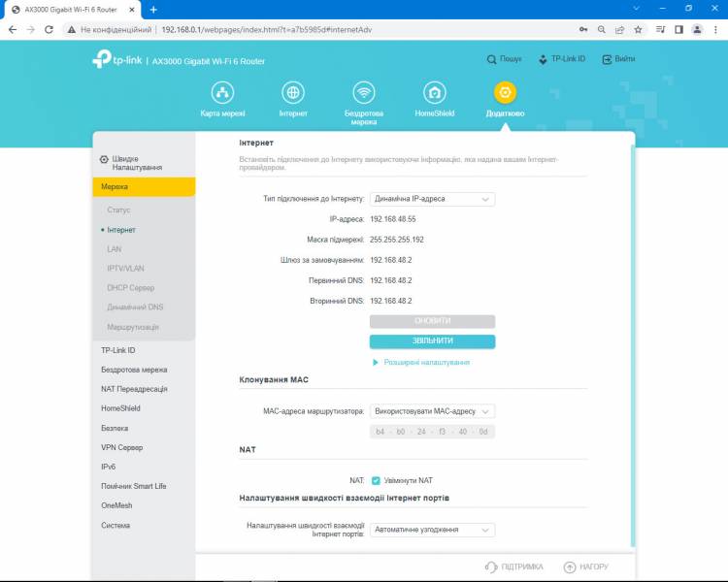Reload the browser page

pos(49,30)
